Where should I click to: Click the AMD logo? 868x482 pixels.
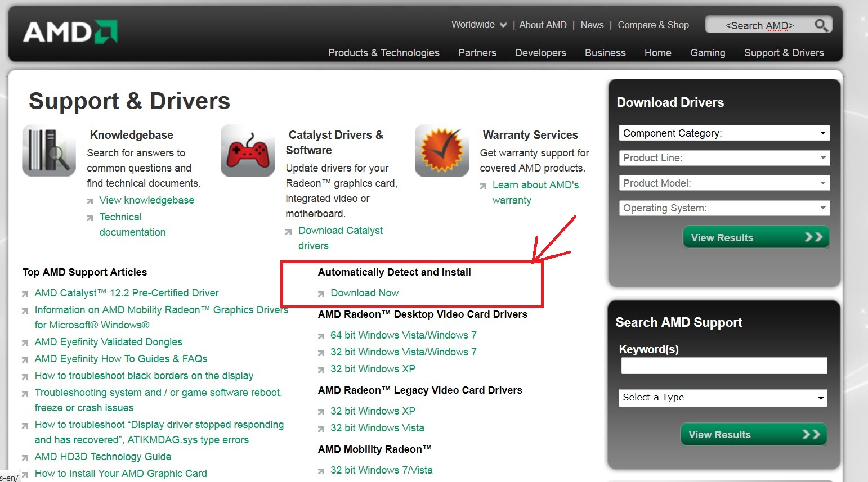point(70,32)
